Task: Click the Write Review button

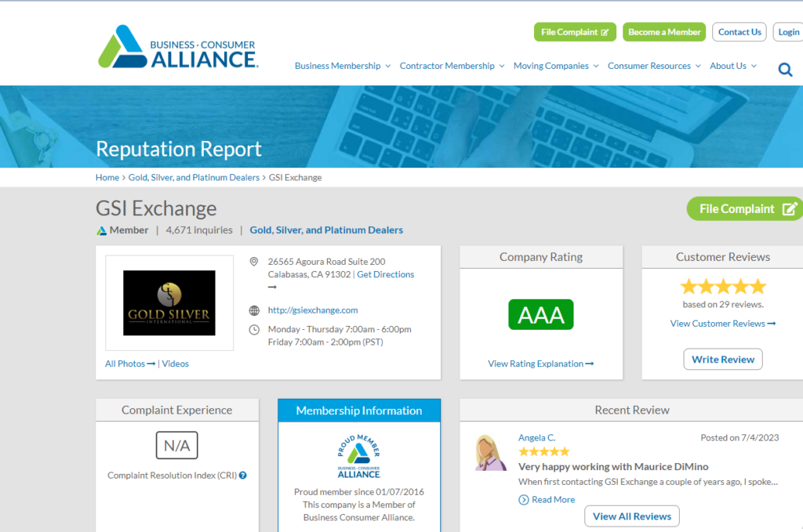Action: tap(723, 359)
